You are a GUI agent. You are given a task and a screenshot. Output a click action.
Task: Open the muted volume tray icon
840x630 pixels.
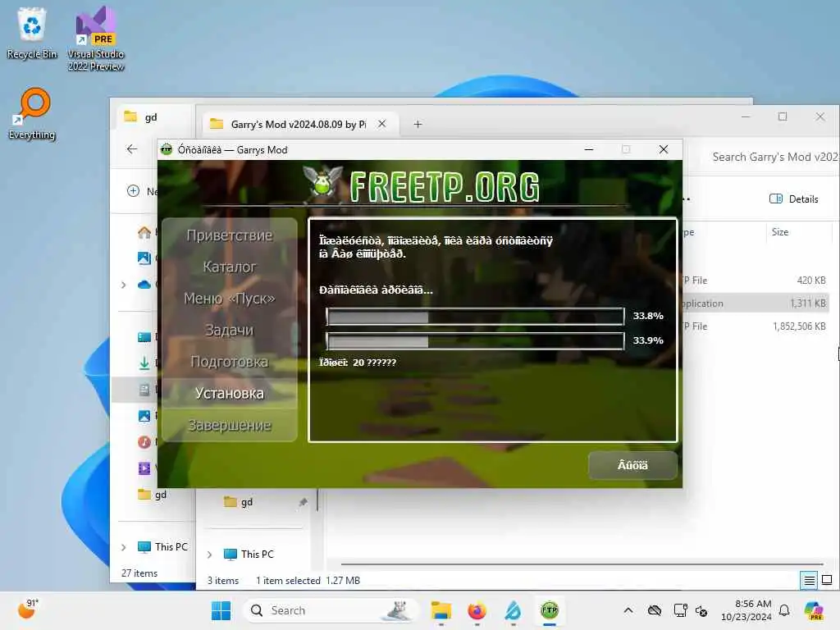click(x=701, y=610)
